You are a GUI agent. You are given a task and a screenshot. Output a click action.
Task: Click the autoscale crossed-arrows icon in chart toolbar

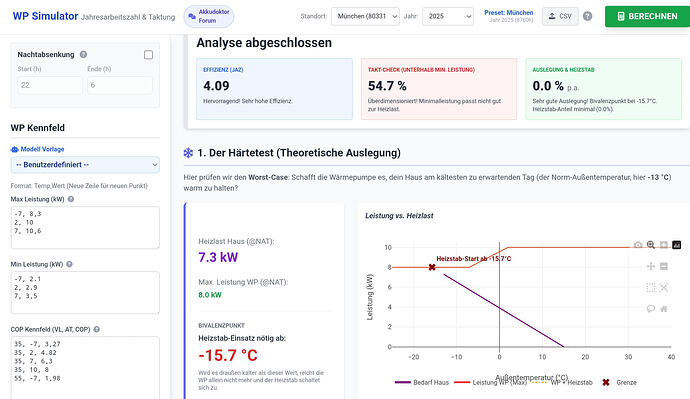pyautogui.click(x=664, y=288)
